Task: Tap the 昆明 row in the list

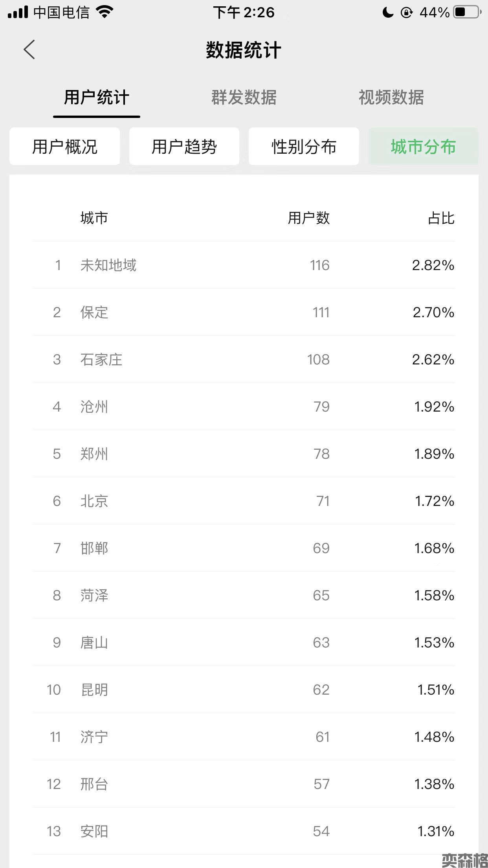Action: tap(244, 690)
